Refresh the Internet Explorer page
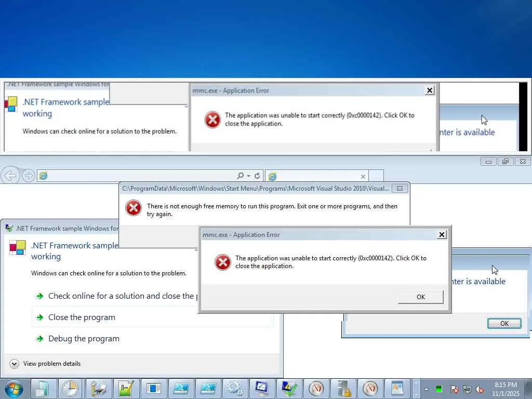Image resolution: width=532 pixels, height=399 pixels. pyautogui.click(x=257, y=176)
